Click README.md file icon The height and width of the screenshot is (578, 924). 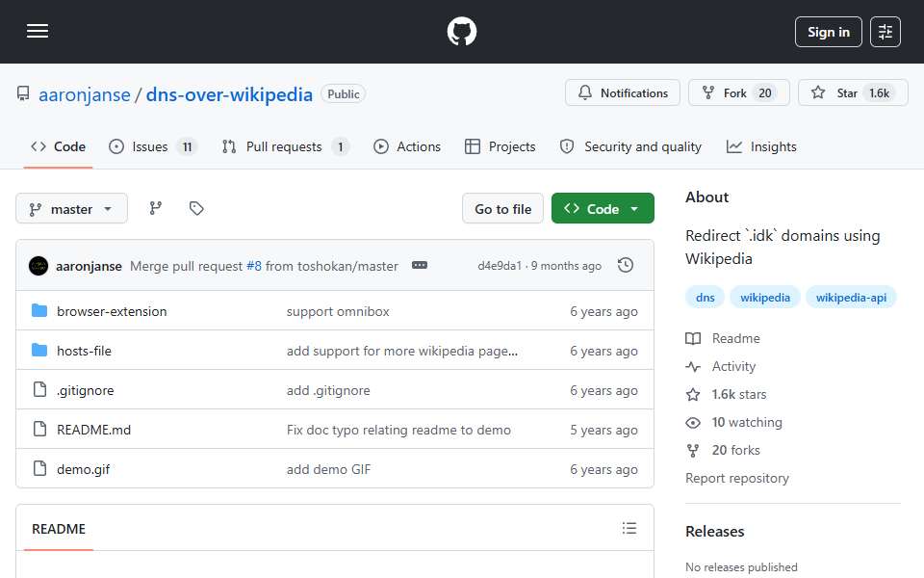click(x=39, y=429)
